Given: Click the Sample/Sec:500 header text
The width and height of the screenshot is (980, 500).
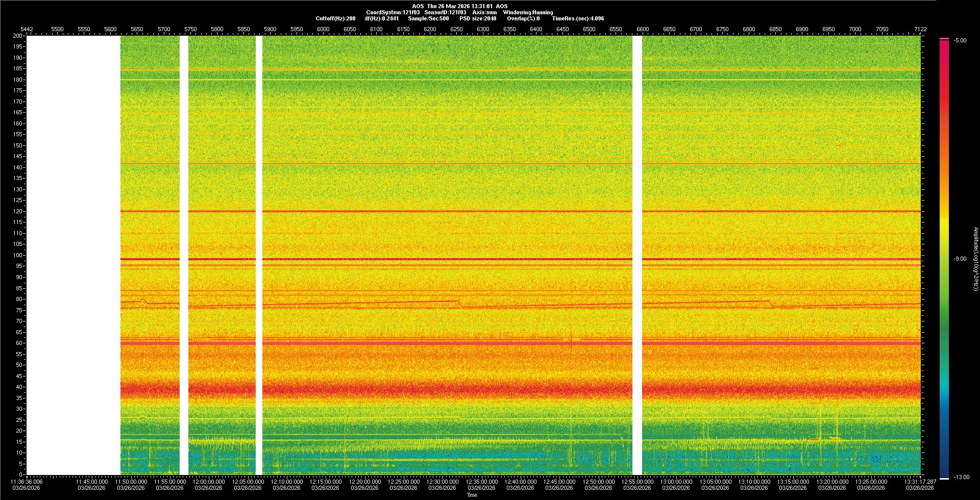Looking at the screenshot, I should (x=428, y=18).
